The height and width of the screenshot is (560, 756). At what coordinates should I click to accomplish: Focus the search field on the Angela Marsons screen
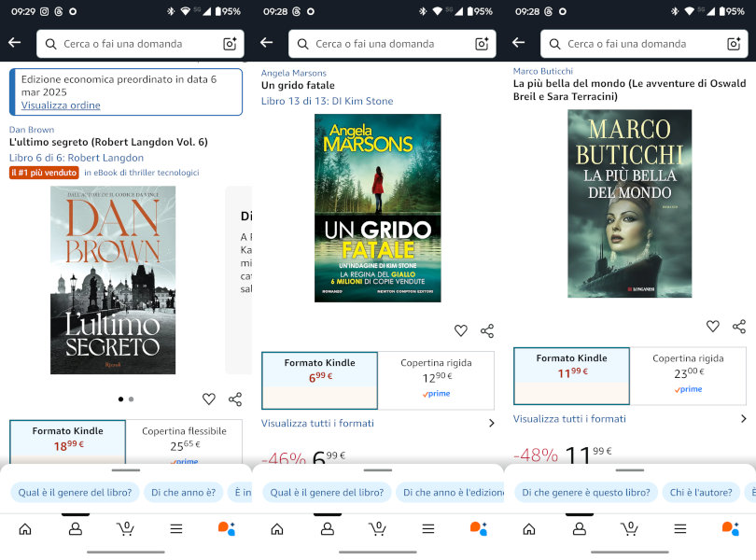click(392, 44)
